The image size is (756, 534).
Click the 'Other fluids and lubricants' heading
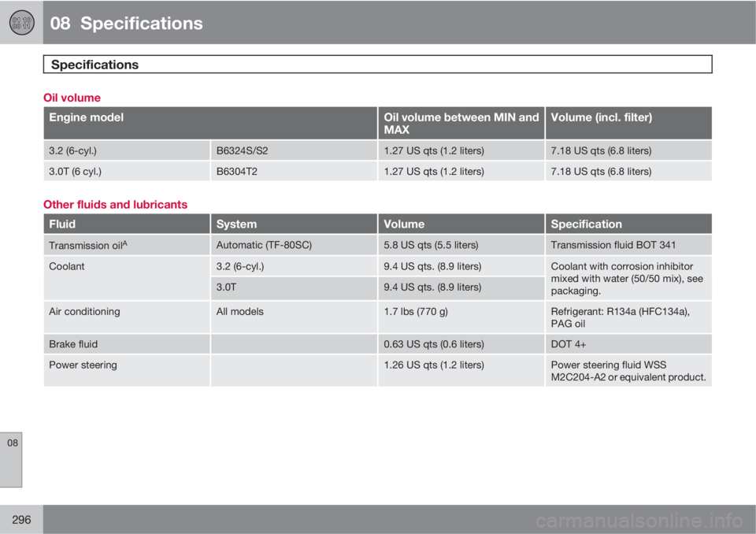click(x=115, y=205)
